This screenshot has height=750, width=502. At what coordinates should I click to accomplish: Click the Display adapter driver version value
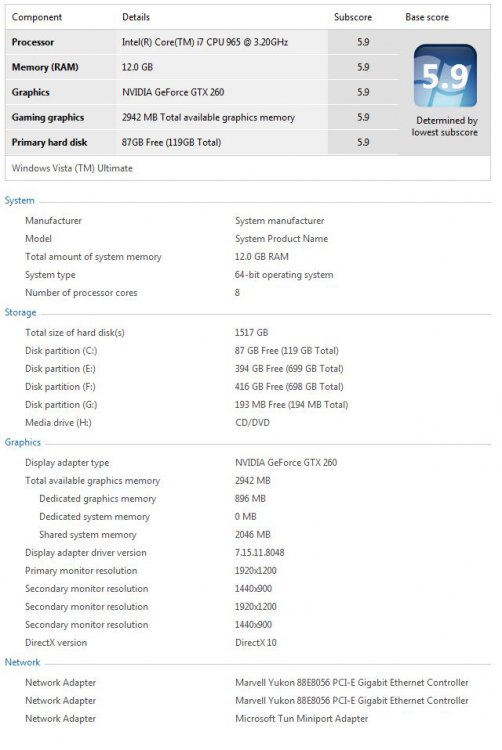(x=260, y=552)
